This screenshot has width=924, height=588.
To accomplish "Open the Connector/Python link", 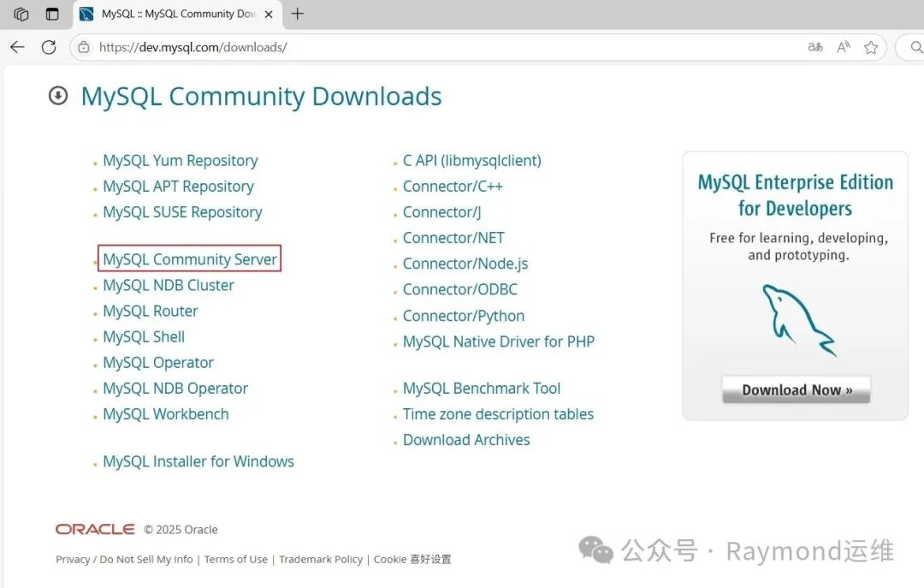I will (463, 315).
